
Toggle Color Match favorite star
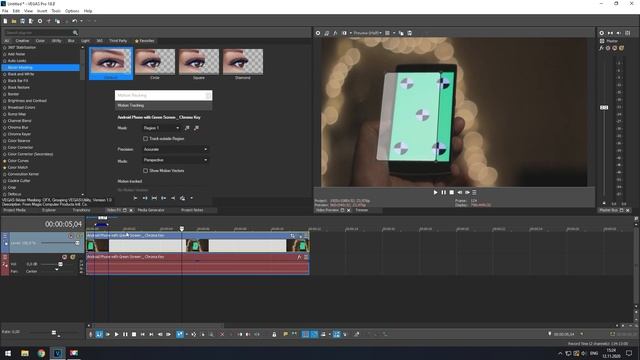pos(5,167)
